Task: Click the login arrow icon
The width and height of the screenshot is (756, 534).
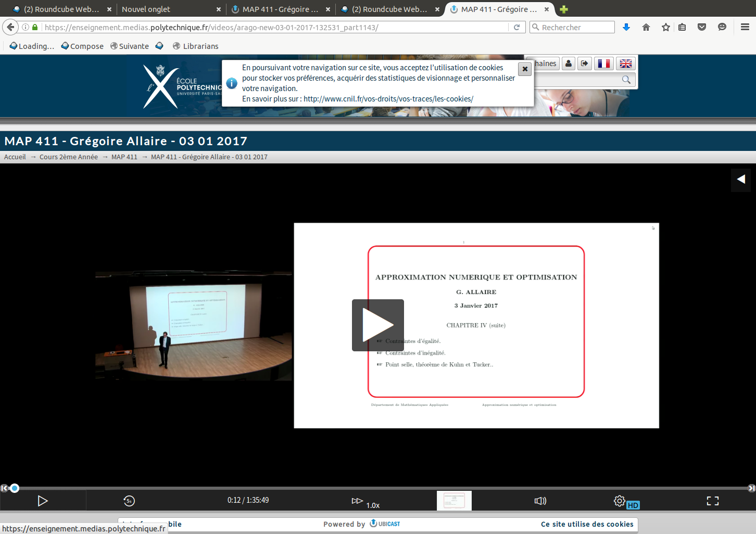Action: tap(585, 63)
